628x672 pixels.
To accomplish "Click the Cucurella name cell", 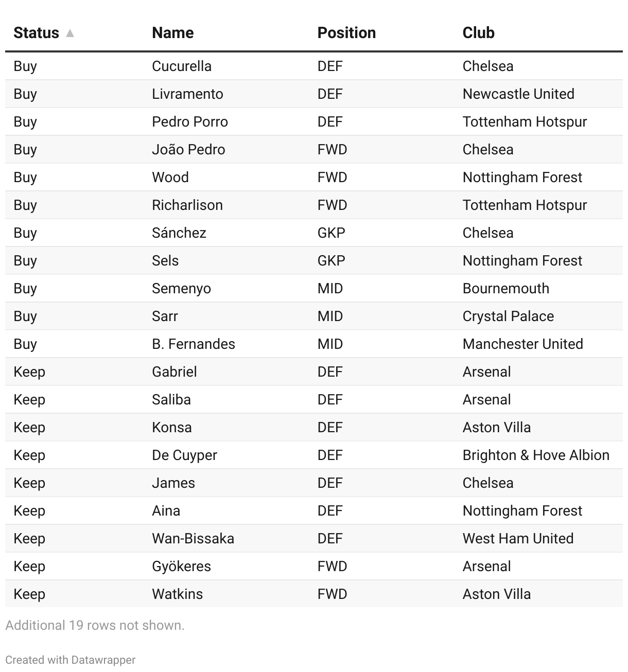I will coord(181,66).
